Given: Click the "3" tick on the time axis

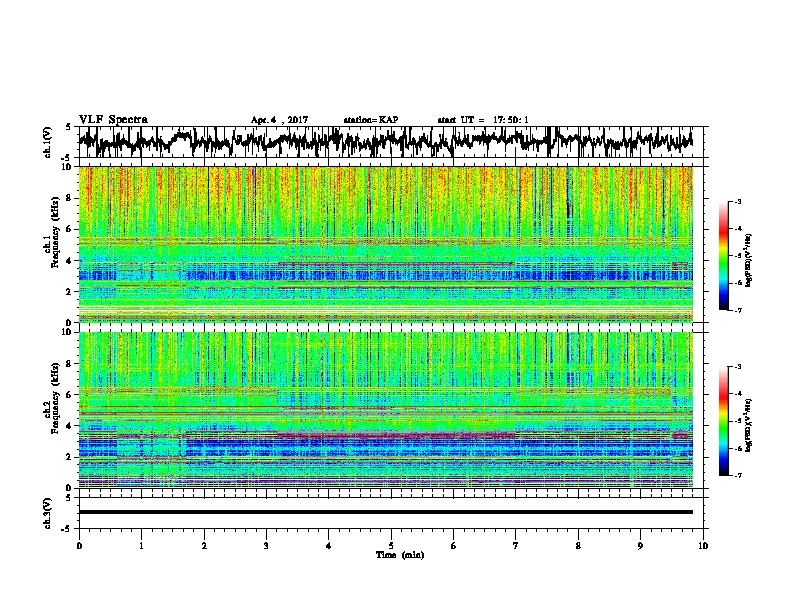Looking at the screenshot, I should coord(266,546).
